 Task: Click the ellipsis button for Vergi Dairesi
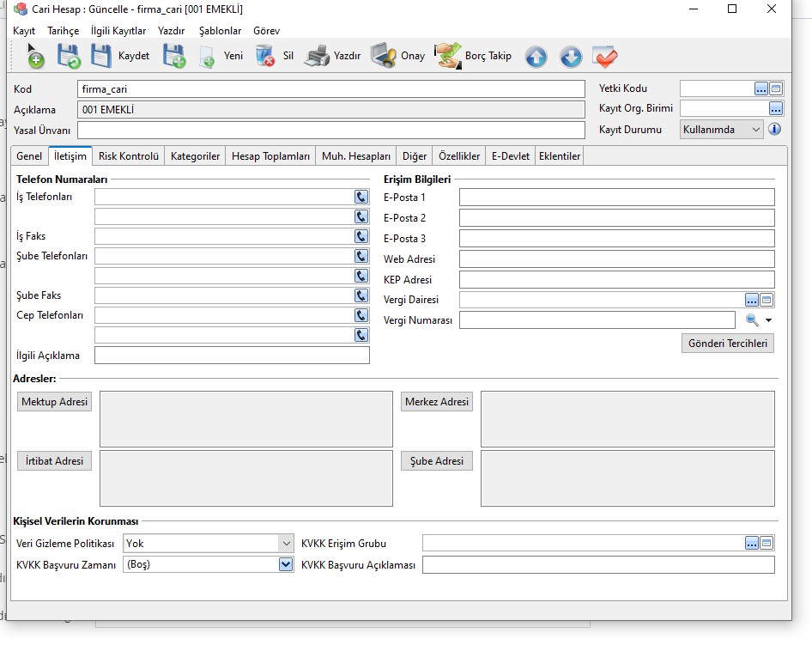(x=752, y=300)
